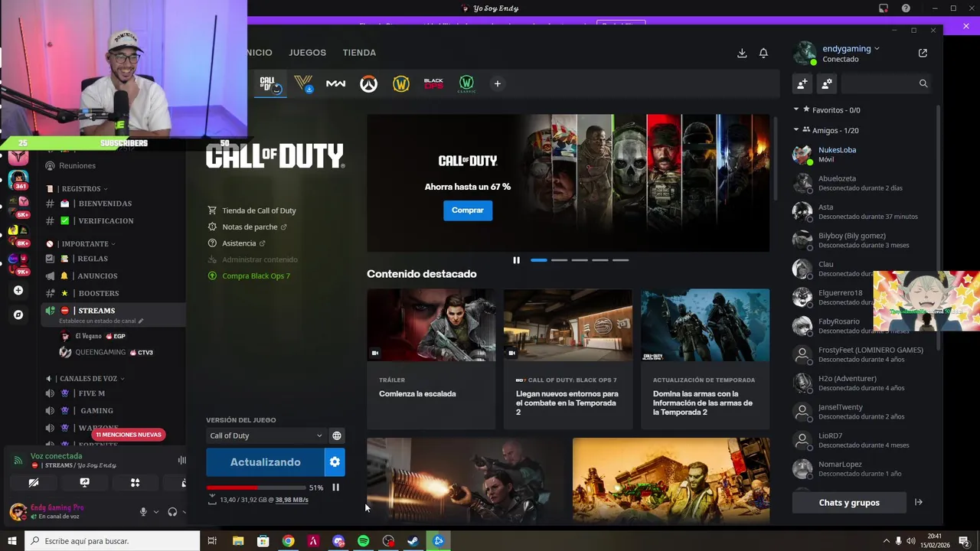Open the Battle.net notifications bell
980x551 pixels.
763,53
